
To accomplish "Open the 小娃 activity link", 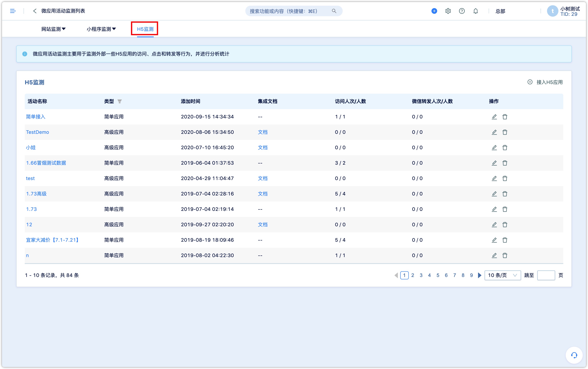I will (x=31, y=147).
